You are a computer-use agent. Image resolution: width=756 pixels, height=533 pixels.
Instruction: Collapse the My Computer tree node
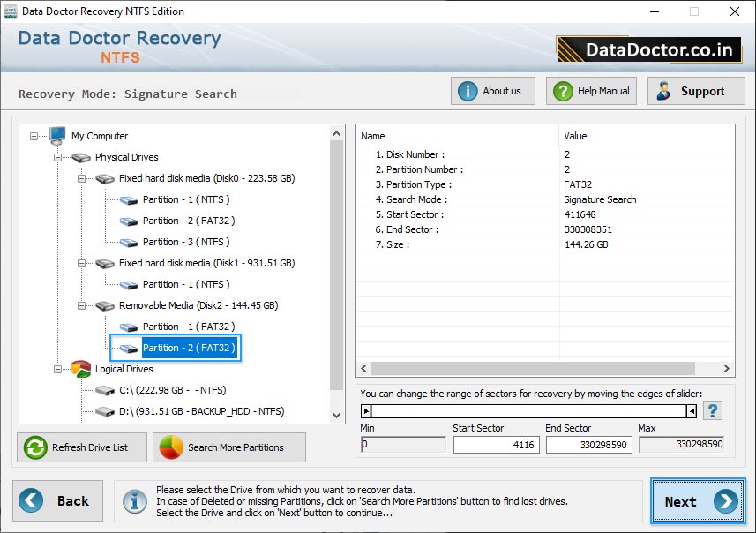tap(33, 136)
